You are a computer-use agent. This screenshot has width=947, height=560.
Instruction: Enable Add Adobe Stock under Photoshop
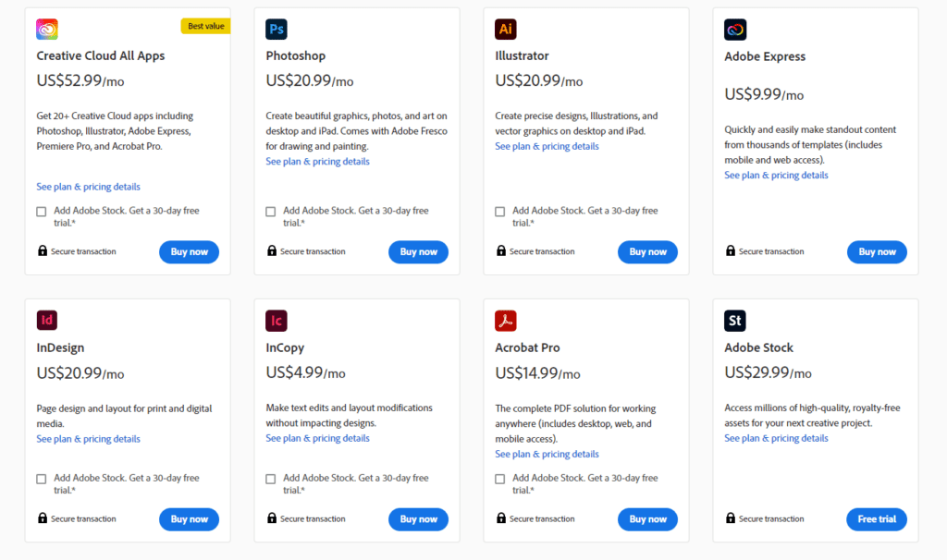click(271, 212)
